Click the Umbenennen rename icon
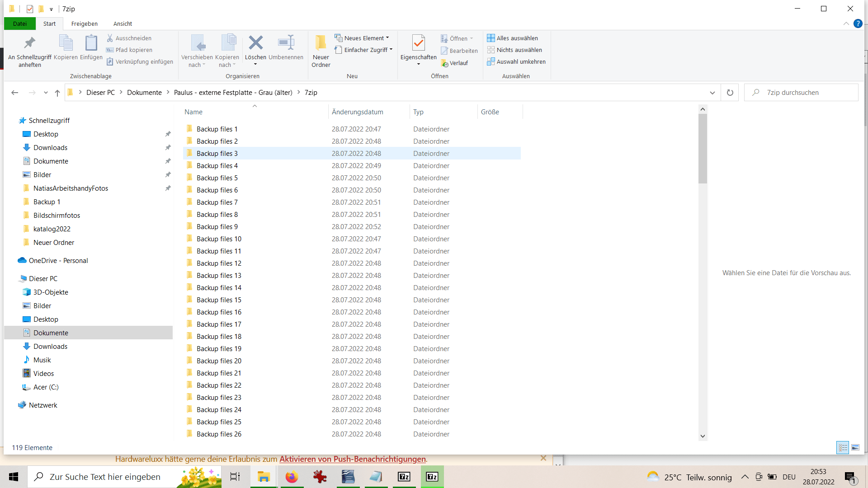Image resolution: width=868 pixels, height=488 pixels. 286,43
